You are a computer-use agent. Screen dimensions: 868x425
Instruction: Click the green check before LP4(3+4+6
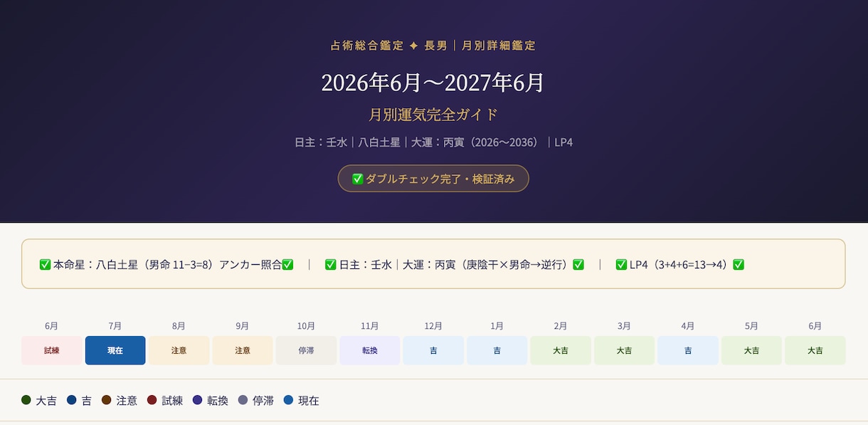(621, 265)
